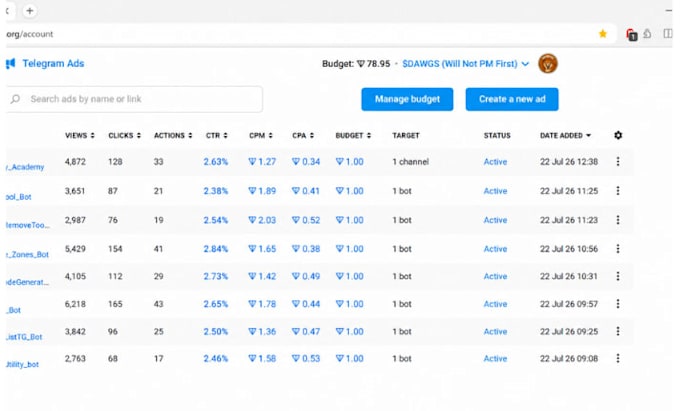Screen dimensions: 680x411
Task: Sort table by ACTIONS column
Action: point(173,135)
